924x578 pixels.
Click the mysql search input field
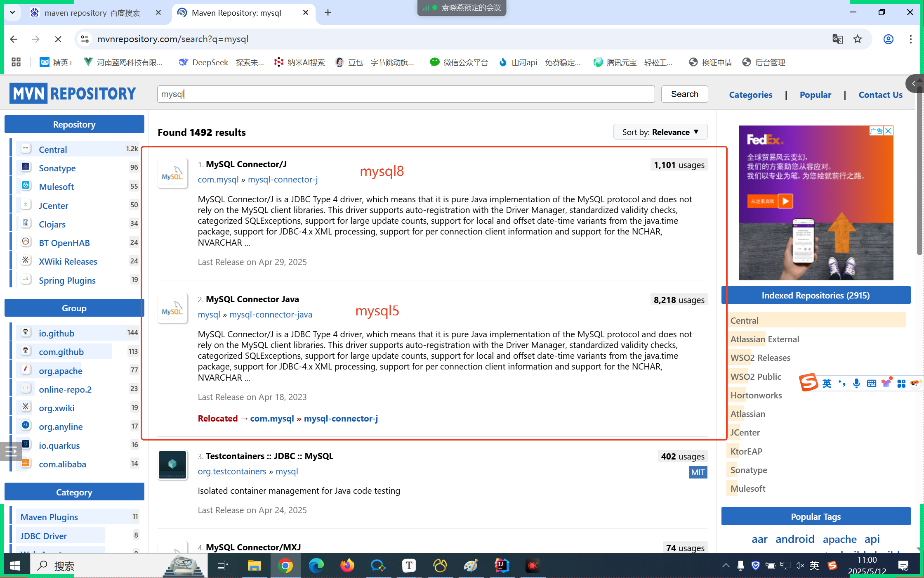pyautogui.click(x=405, y=94)
